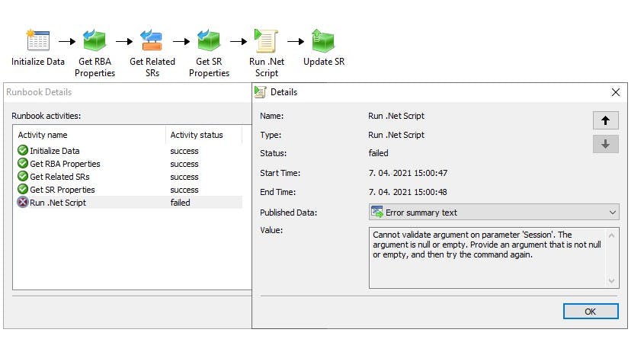Click the Start Time value 15:00:47

click(x=408, y=173)
